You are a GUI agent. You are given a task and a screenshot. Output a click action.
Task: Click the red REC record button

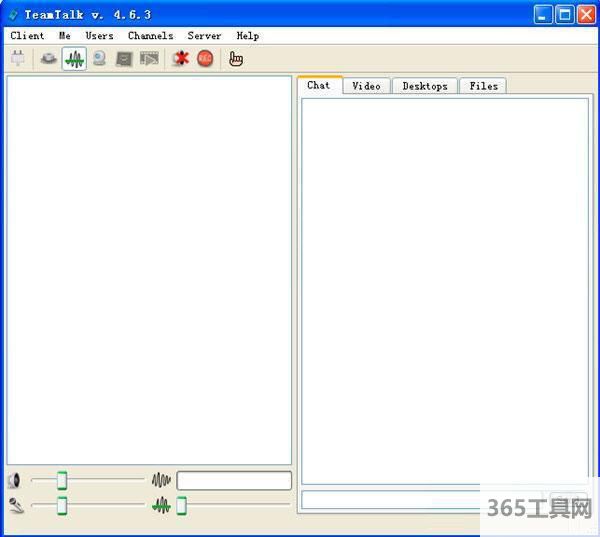pos(205,59)
